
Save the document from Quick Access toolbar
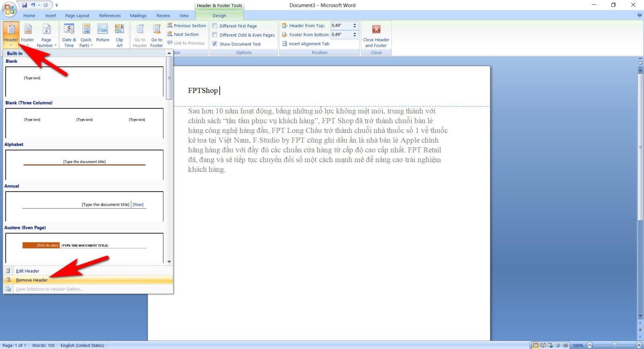pyautogui.click(x=25, y=5)
